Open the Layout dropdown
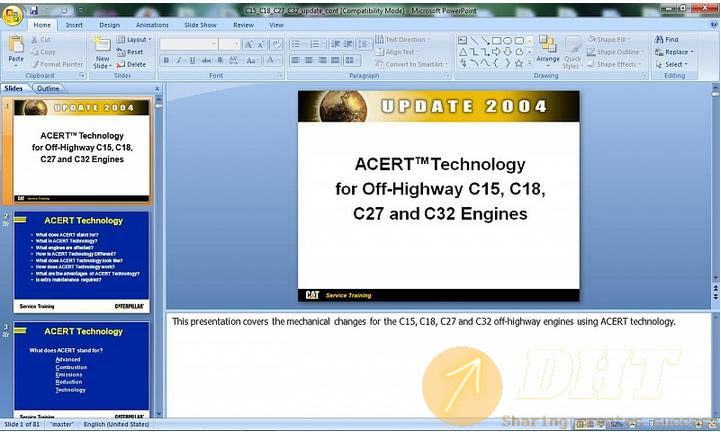 134,40
